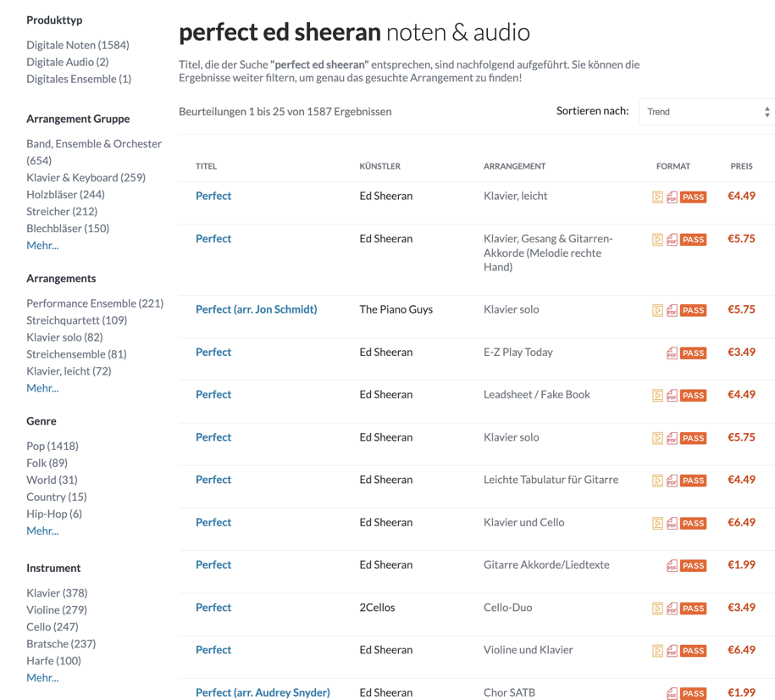Click the play icon for Violine und Klavier

pyautogui.click(x=657, y=651)
